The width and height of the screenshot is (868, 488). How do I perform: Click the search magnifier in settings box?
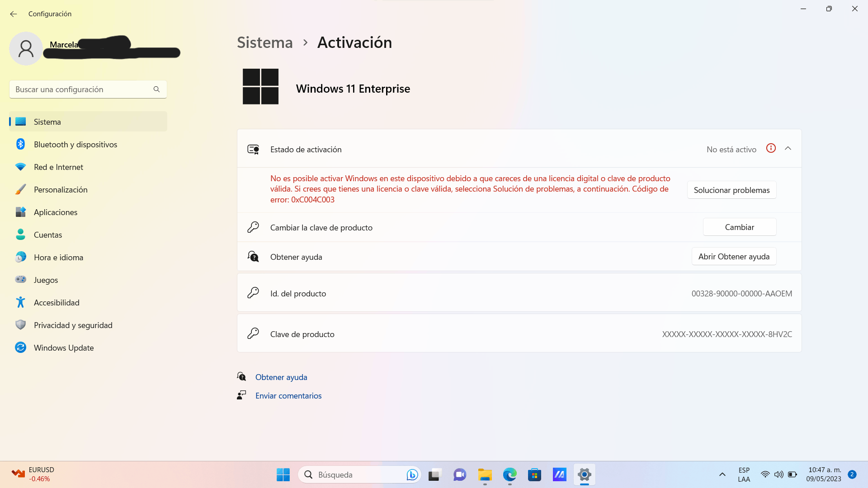click(156, 89)
